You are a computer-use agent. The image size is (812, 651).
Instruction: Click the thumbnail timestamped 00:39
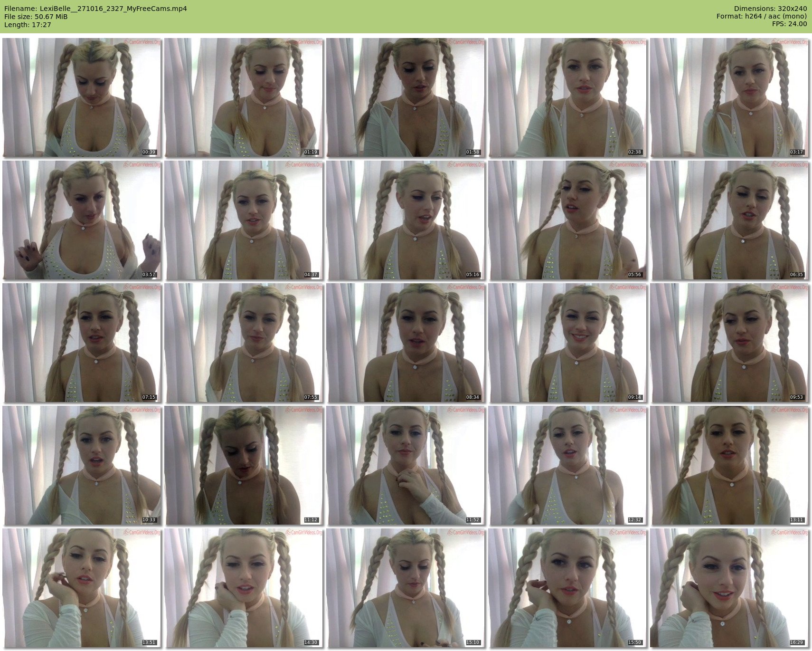click(82, 97)
